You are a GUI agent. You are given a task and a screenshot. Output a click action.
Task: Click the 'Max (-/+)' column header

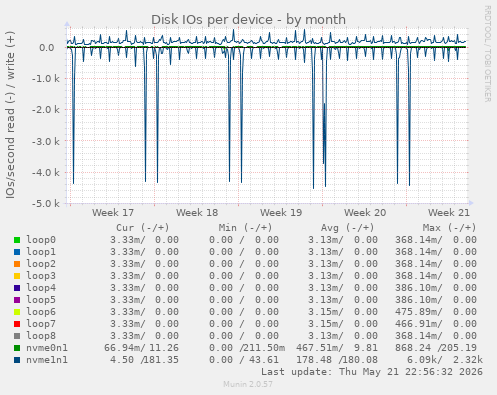click(449, 228)
